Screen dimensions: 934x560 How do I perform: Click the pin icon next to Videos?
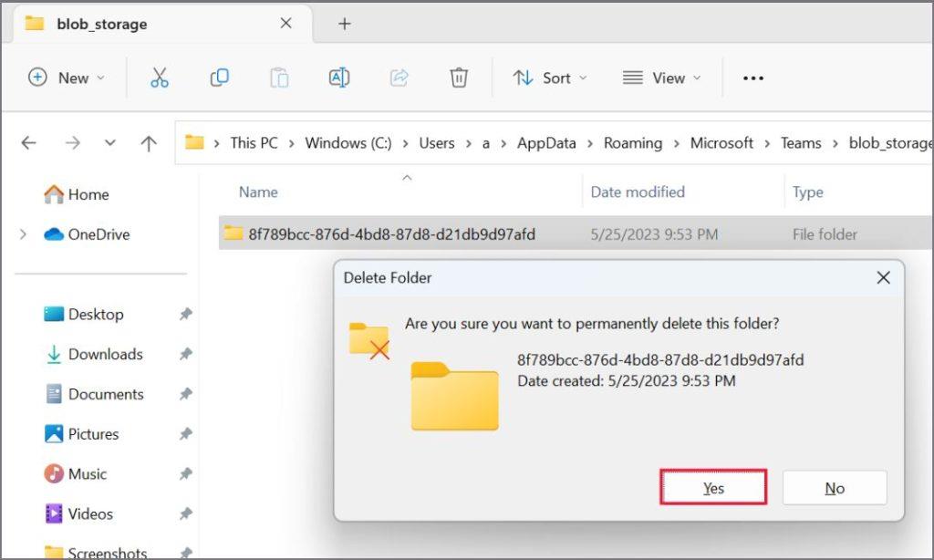[x=186, y=513]
